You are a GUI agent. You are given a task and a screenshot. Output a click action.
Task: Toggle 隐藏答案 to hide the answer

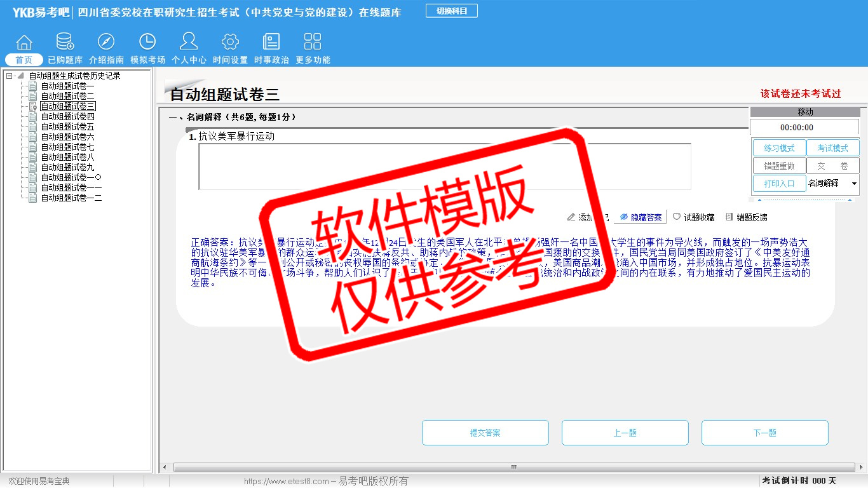pos(641,217)
